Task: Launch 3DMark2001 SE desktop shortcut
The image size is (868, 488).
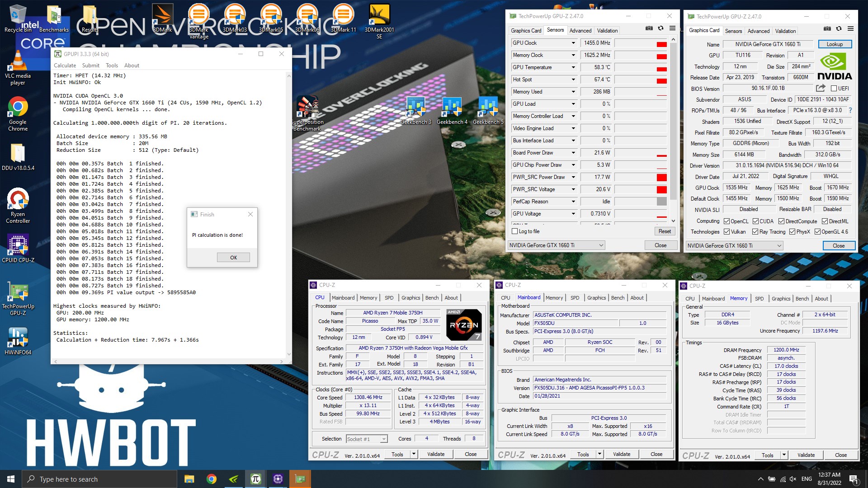Action: click(x=379, y=21)
